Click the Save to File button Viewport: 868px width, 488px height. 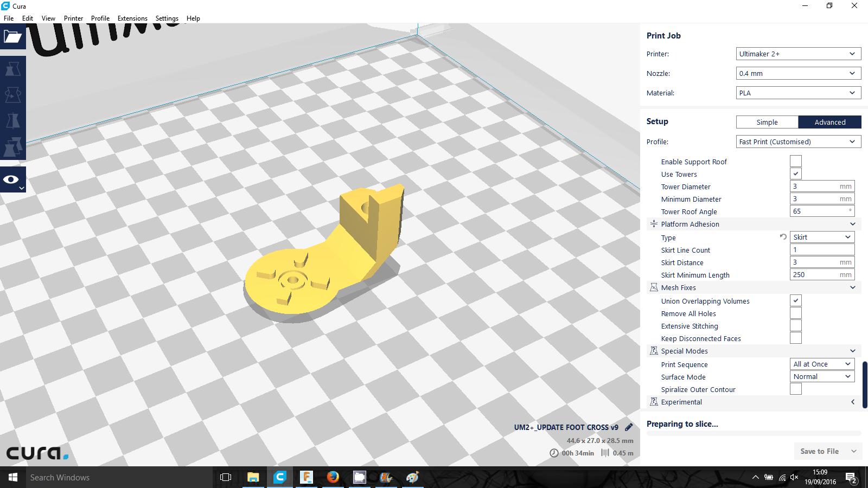coord(819,451)
